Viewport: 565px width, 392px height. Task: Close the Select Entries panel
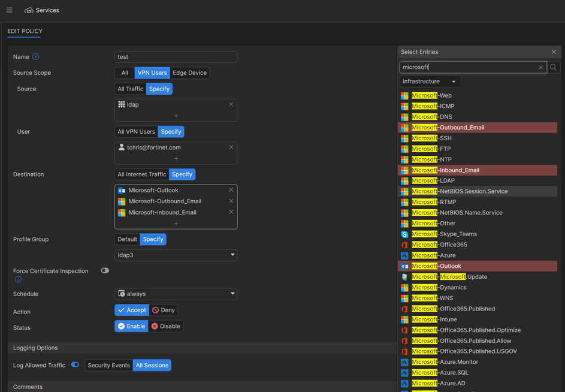click(x=554, y=52)
